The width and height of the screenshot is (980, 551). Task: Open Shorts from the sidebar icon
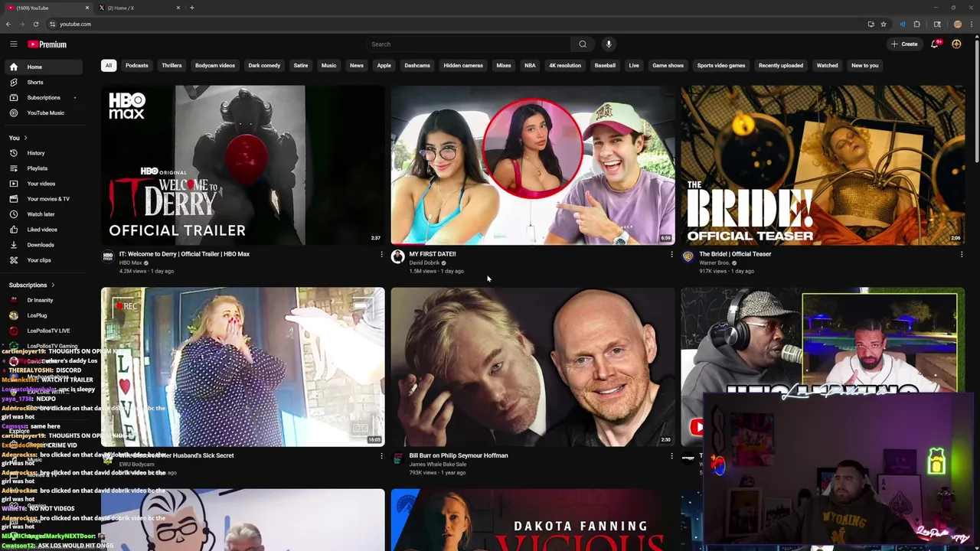(13, 82)
